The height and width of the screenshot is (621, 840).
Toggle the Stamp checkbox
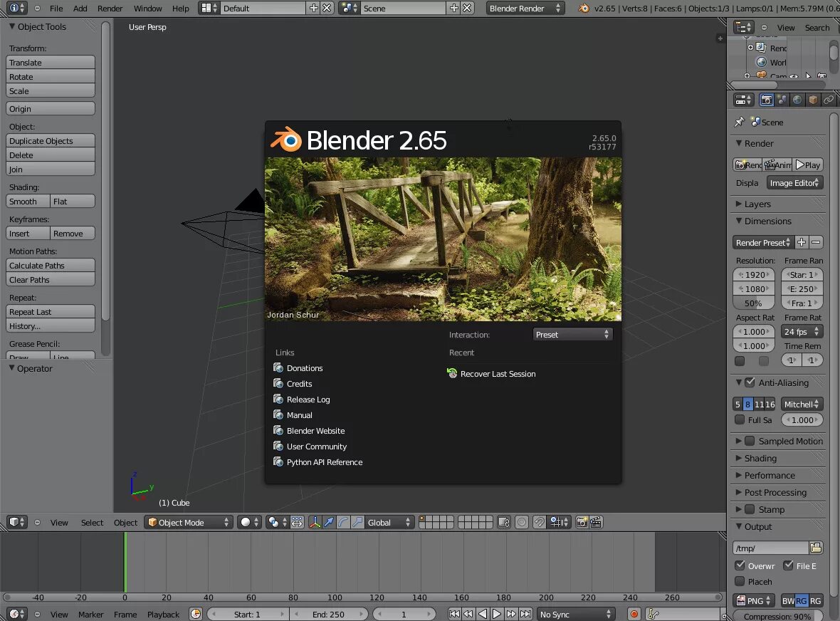click(750, 509)
